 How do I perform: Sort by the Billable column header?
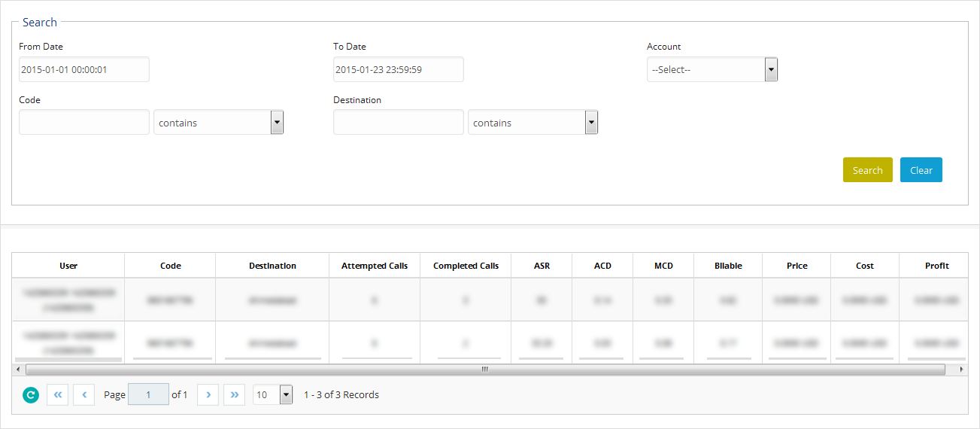pyautogui.click(x=728, y=266)
